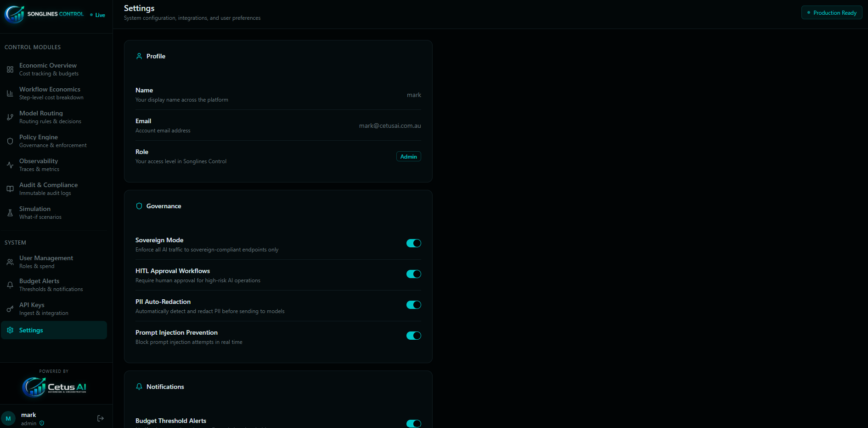Click the logout icon beside mark
868x428 pixels.
click(x=101, y=418)
